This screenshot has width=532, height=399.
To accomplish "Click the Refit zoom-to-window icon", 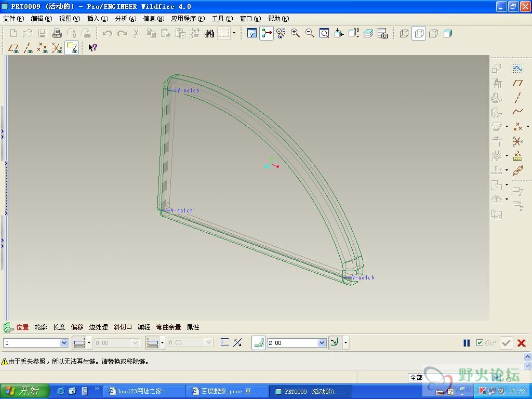I will coord(324,33).
